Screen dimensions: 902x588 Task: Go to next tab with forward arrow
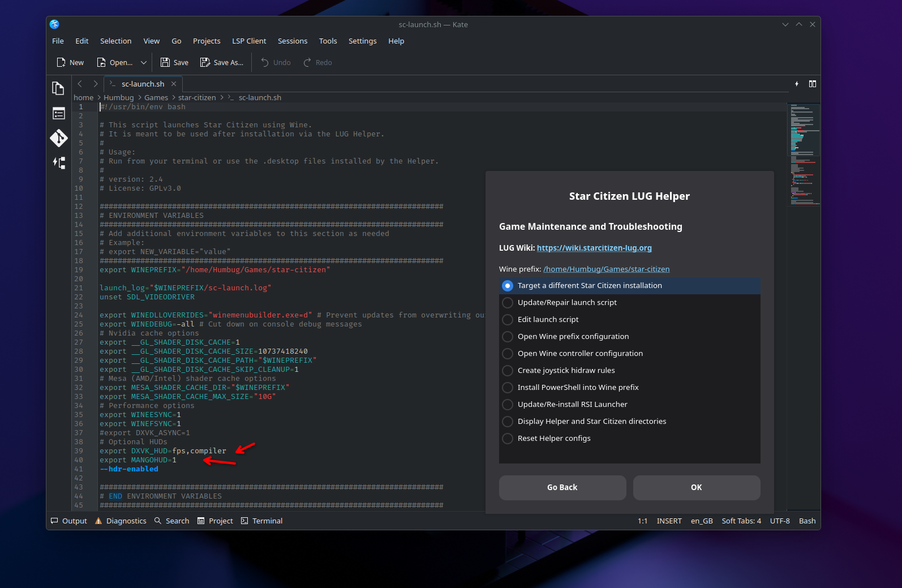coord(96,84)
